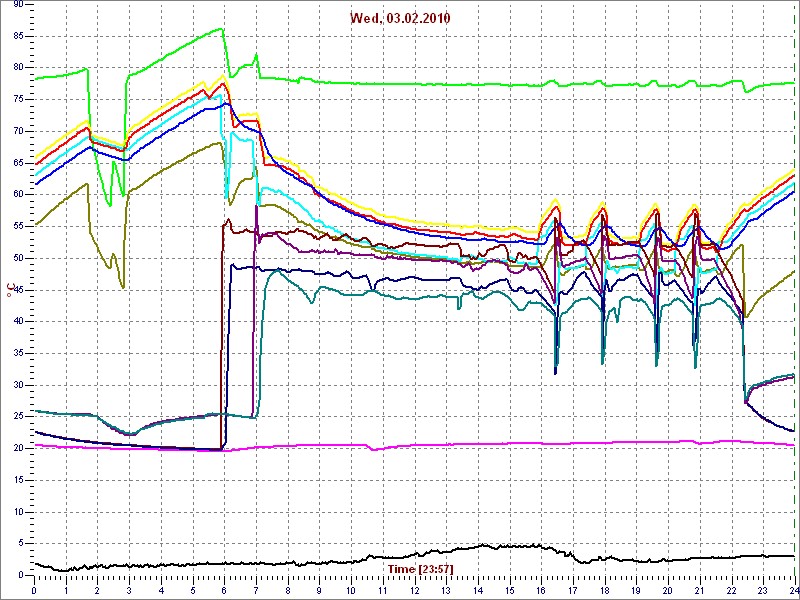Click "90" on the temperature axis
The image size is (800, 600).
point(18,5)
